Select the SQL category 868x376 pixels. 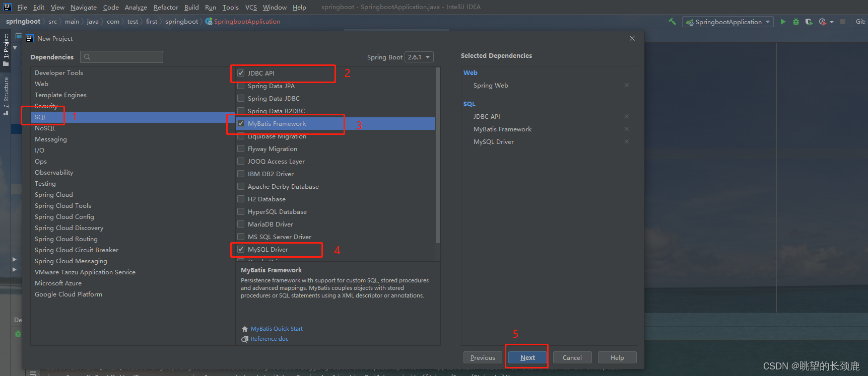(x=132, y=117)
